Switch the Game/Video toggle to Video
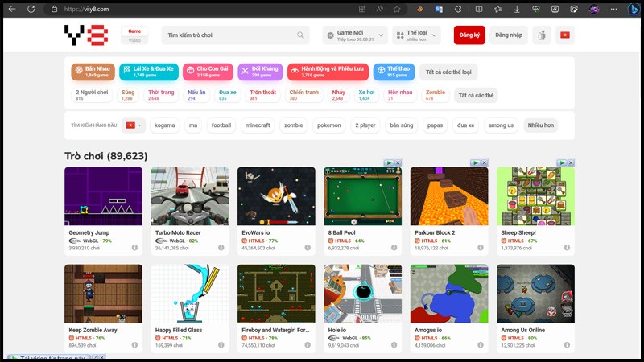The image size is (644, 362). click(134, 39)
